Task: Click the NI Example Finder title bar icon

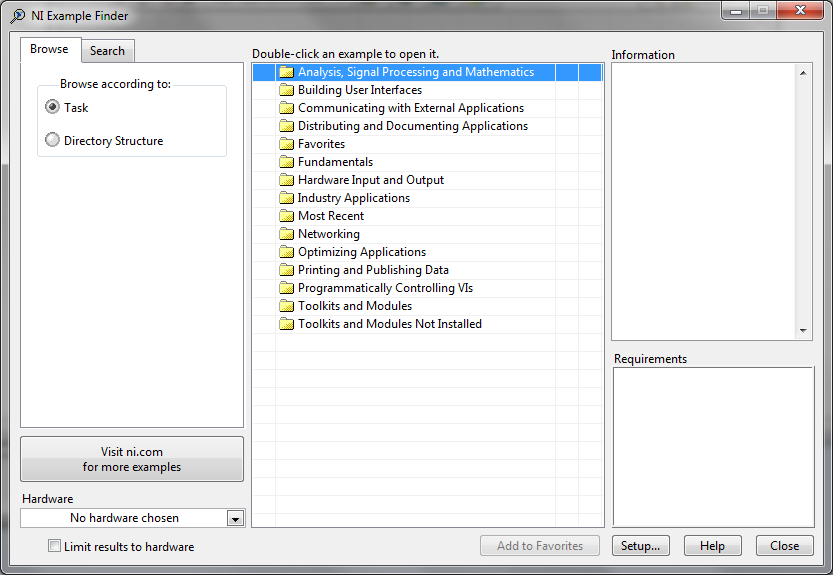Action: [17, 16]
